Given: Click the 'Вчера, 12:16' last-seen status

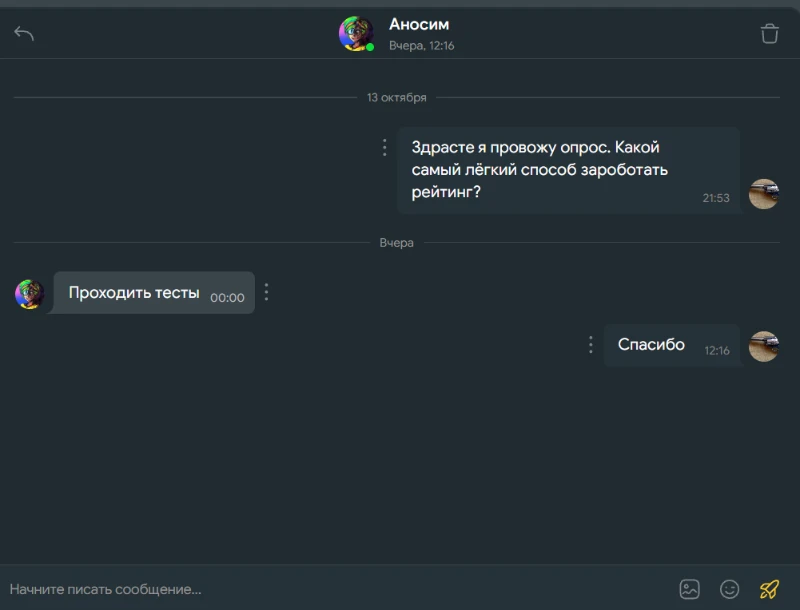Looking at the screenshot, I should click(421, 45).
